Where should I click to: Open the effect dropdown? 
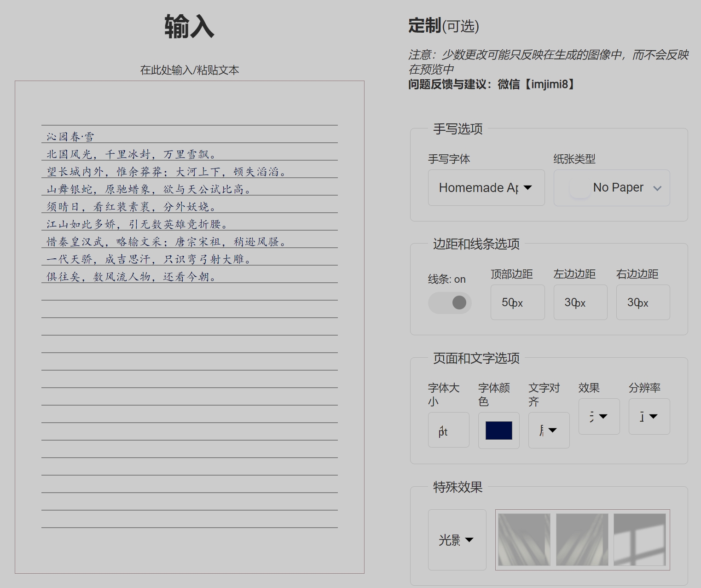pyautogui.click(x=599, y=416)
